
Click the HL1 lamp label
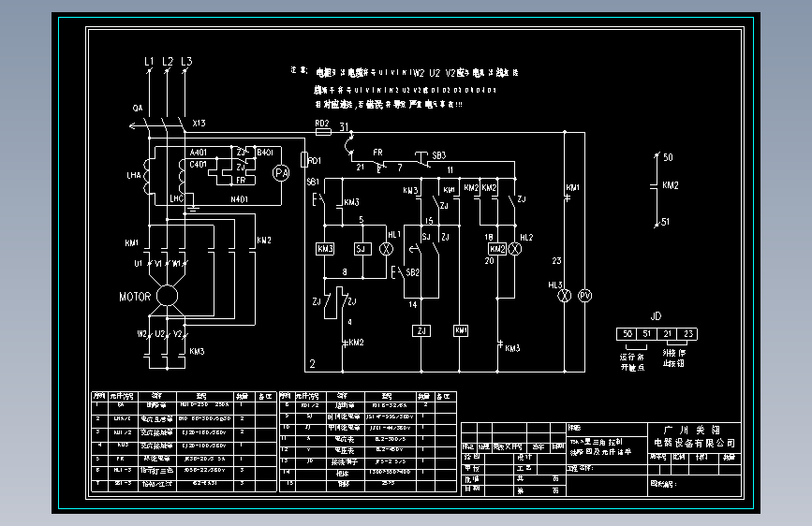(394, 235)
